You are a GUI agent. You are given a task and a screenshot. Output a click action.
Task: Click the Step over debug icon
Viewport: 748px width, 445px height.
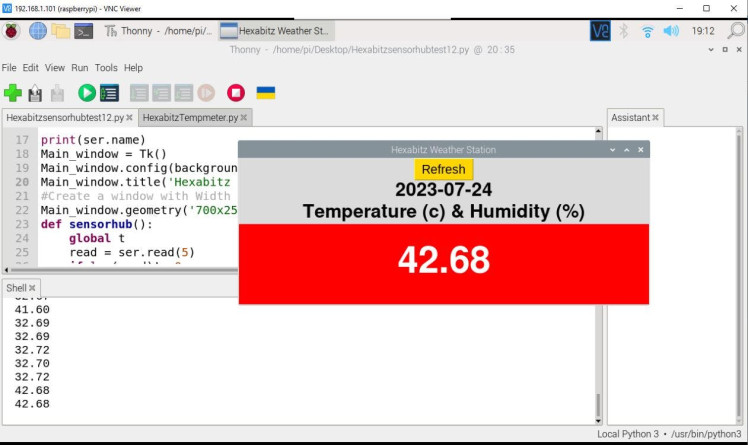pyautogui.click(x=139, y=93)
